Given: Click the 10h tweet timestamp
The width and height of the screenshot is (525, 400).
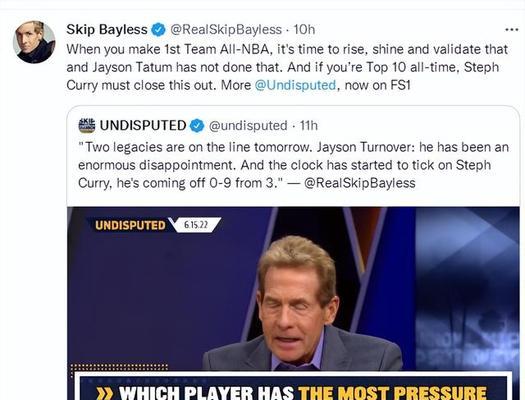Looking at the screenshot, I should (304, 29).
